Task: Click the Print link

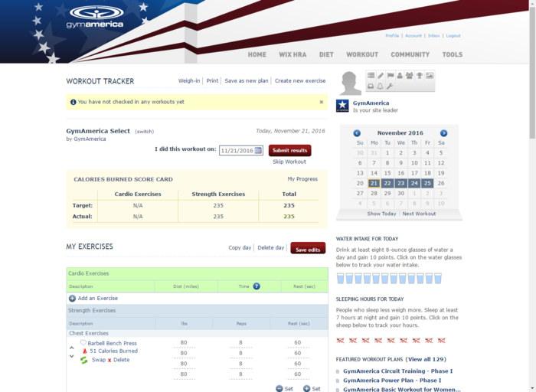Action: coord(212,80)
